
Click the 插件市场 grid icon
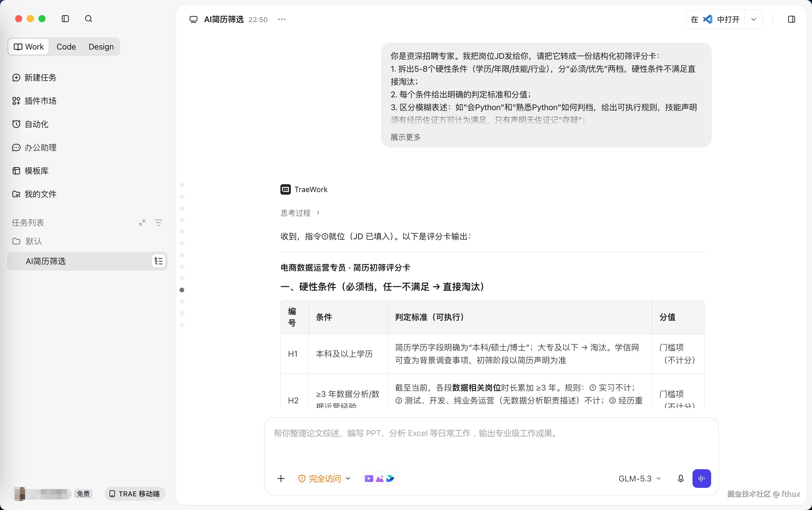tap(16, 101)
